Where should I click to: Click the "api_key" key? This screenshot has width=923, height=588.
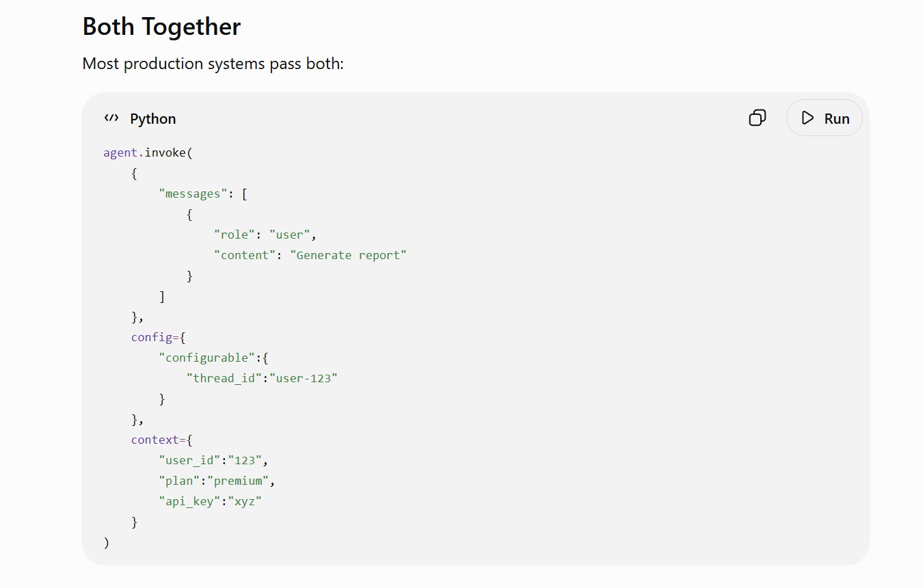point(189,501)
